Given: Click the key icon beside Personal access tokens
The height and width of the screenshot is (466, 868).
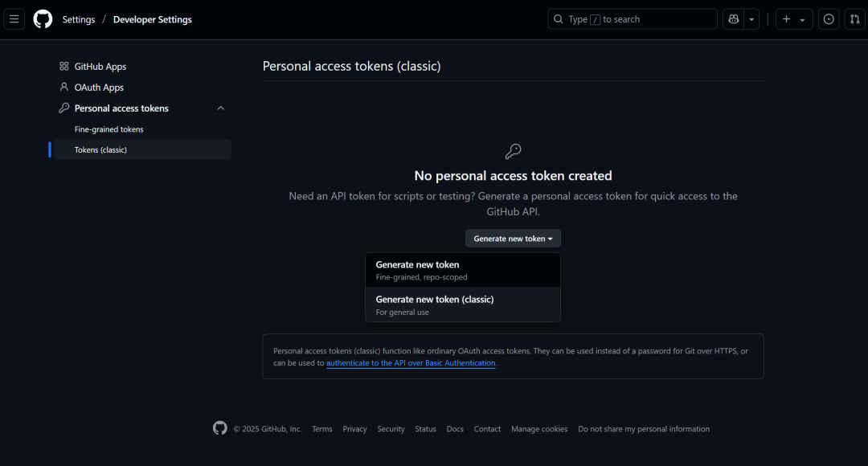Looking at the screenshot, I should [x=64, y=108].
